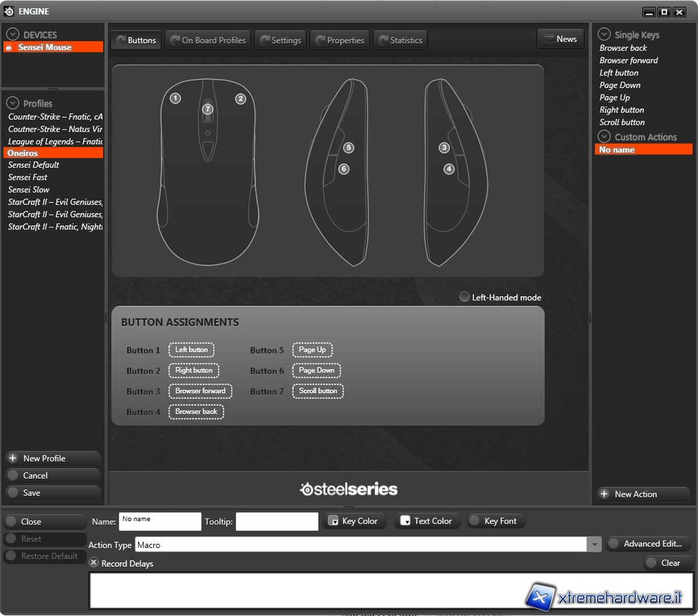Open the Statistics tab
Viewport: 698px width, 616px height.
tap(400, 40)
